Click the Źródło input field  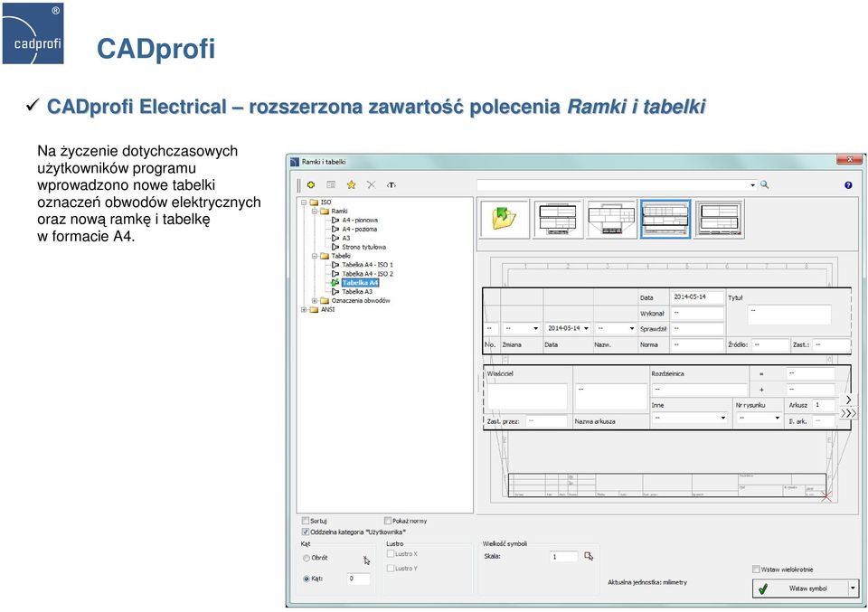[769, 344]
